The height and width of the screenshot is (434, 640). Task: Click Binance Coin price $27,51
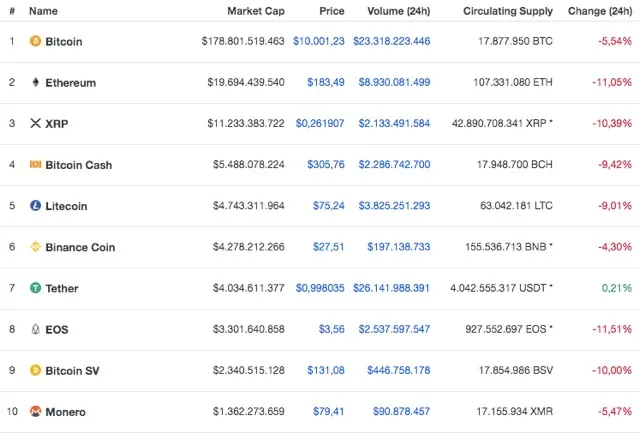(x=329, y=247)
